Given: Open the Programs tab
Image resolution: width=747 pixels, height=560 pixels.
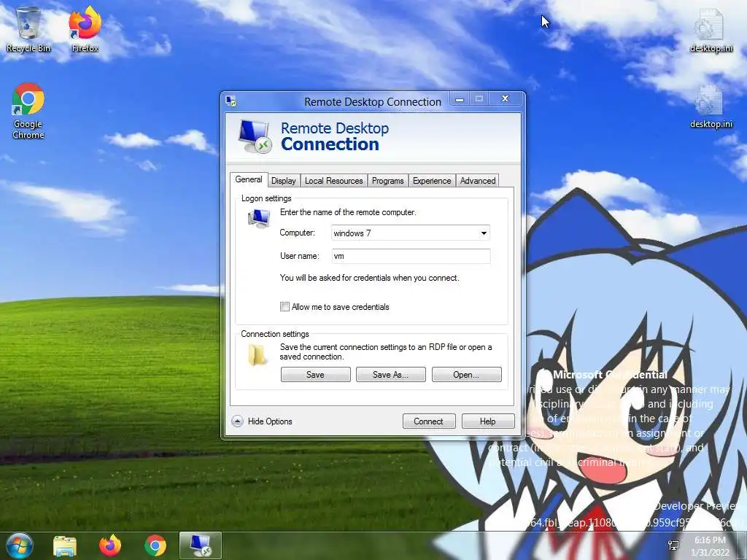Looking at the screenshot, I should click(388, 181).
